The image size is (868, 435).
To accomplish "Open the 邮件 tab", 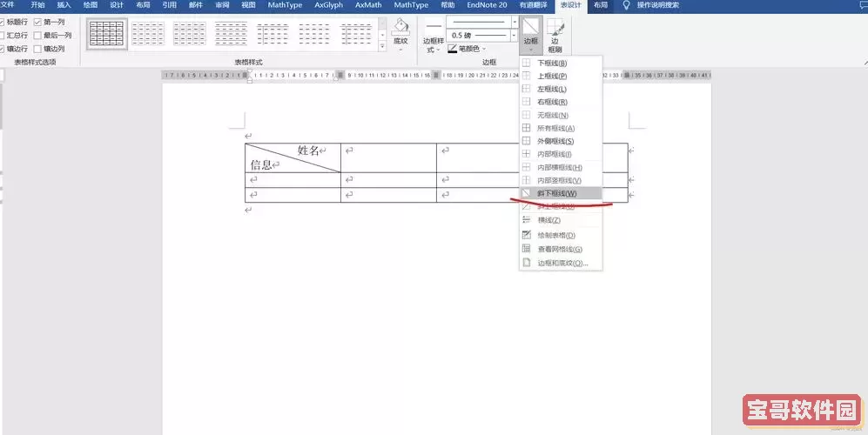I will pos(196,5).
